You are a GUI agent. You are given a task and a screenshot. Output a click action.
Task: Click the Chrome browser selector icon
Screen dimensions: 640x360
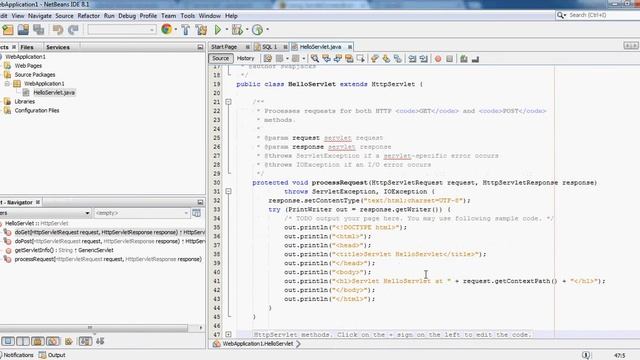tap(166, 29)
